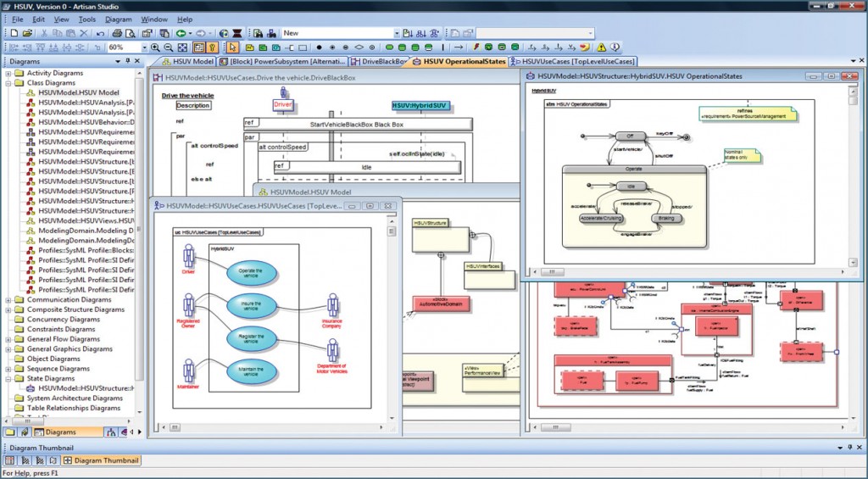Switch to HSUVUseCases [TopLevelUseCases] tab
The width and height of the screenshot is (868, 479).
pyautogui.click(x=572, y=62)
